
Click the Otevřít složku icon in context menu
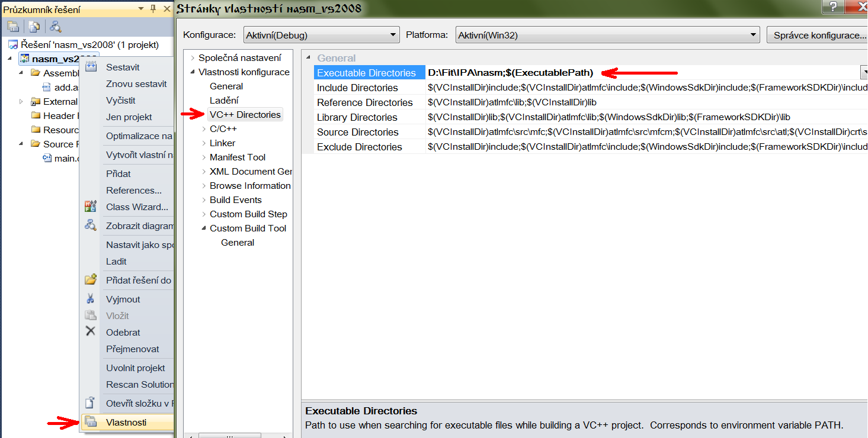(x=91, y=403)
